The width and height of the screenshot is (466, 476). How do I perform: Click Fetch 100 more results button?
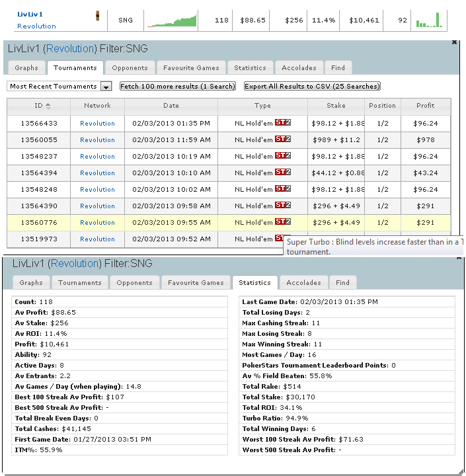point(178,86)
